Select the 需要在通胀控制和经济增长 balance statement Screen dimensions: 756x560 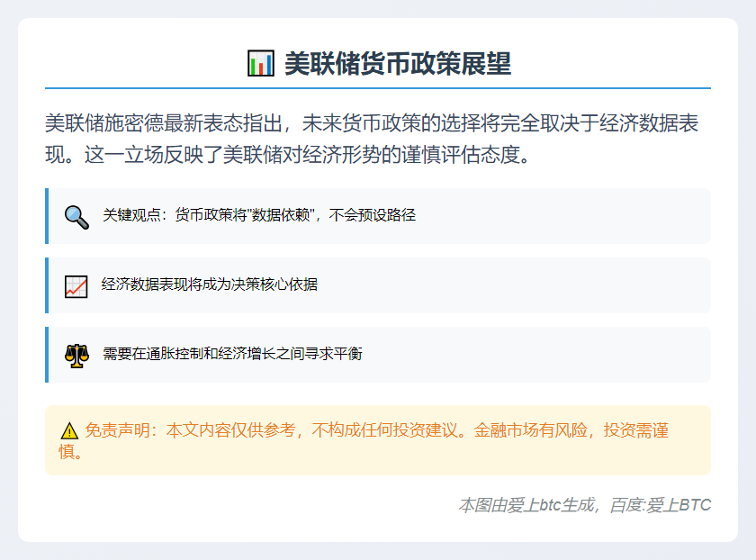(x=232, y=354)
